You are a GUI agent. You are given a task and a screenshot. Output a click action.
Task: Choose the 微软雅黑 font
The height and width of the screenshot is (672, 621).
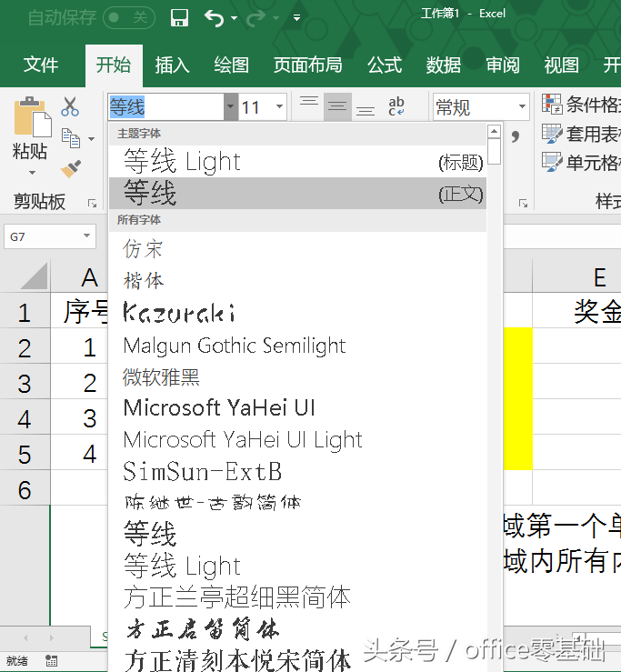coord(298,376)
